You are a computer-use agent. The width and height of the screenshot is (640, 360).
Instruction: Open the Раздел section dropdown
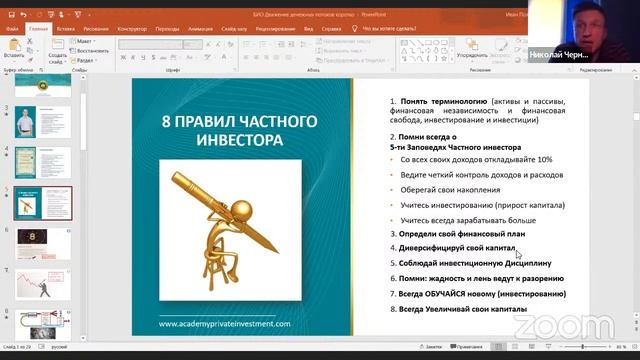pos(84,60)
